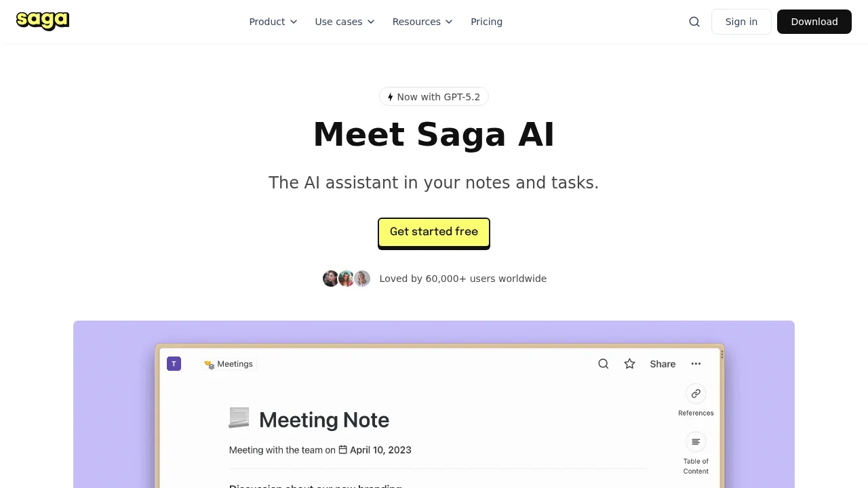The height and width of the screenshot is (488, 868).
Task: Open site search with the magnifier icon
Action: point(694,21)
